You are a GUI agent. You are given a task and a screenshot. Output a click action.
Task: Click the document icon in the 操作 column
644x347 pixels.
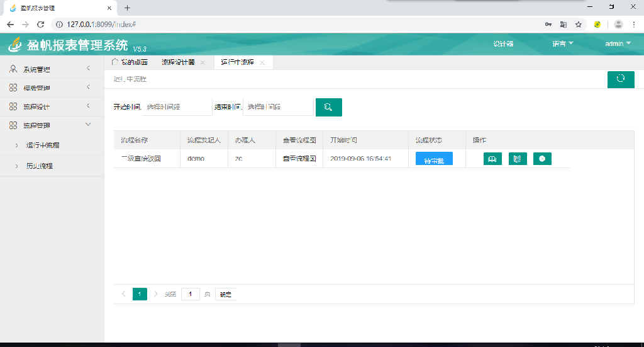pyautogui.click(x=517, y=159)
